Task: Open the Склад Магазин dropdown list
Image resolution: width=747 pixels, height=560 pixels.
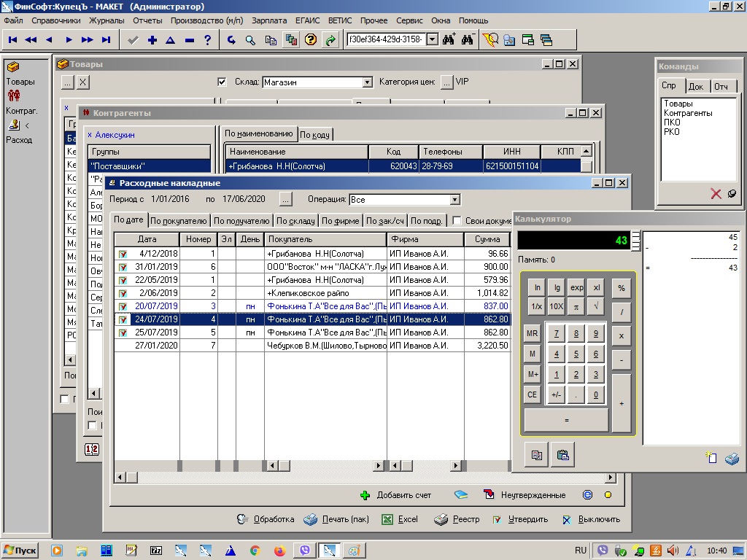Action: (368, 82)
